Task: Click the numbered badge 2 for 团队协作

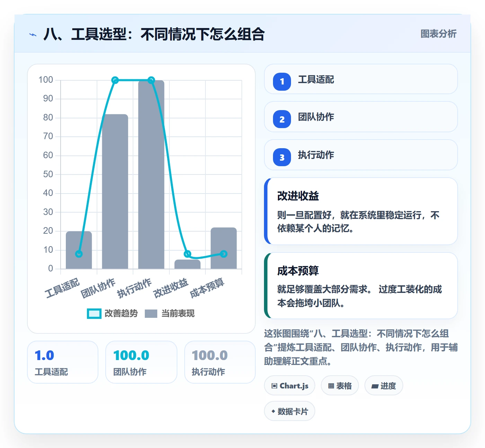Action: coord(282,119)
